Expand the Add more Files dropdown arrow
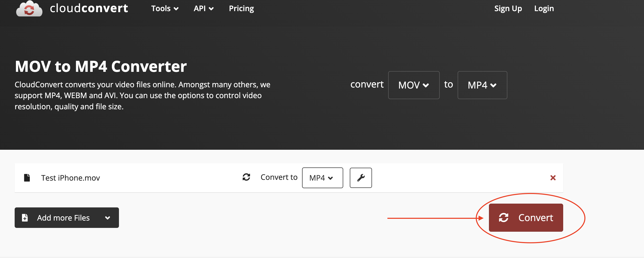This screenshot has width=644, height=258. pyautogui.click(x=108, y=218)
